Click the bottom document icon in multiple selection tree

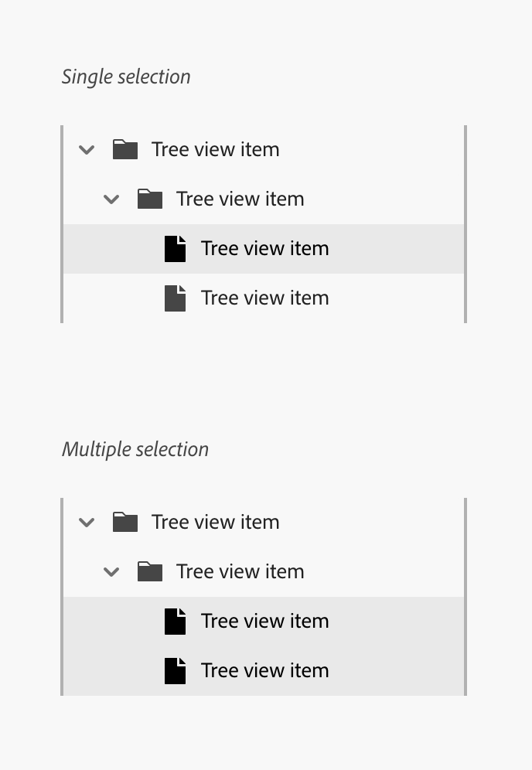pyautogui.click(x=175, y=670)
